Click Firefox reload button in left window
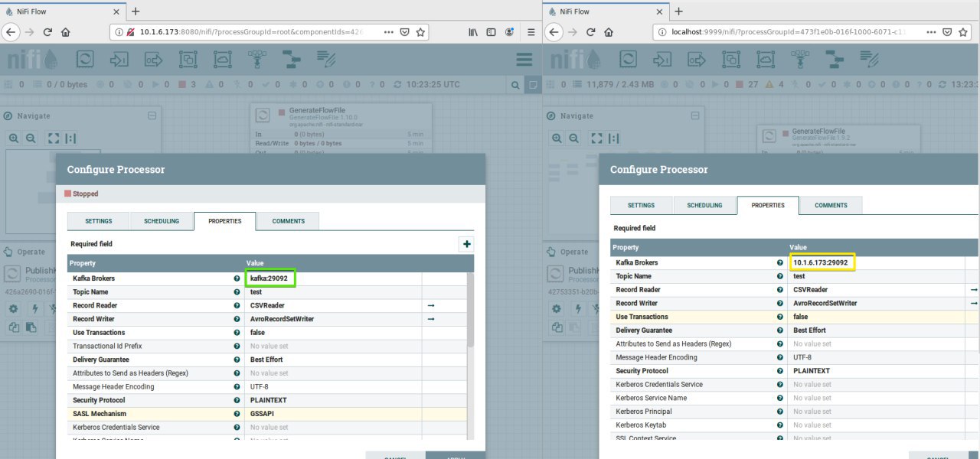 [47, 32]
